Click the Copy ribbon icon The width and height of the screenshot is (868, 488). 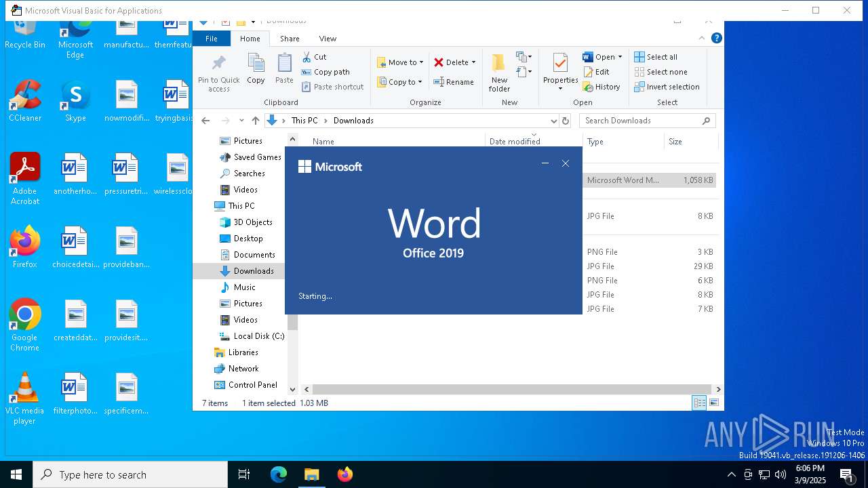point(256,69)
